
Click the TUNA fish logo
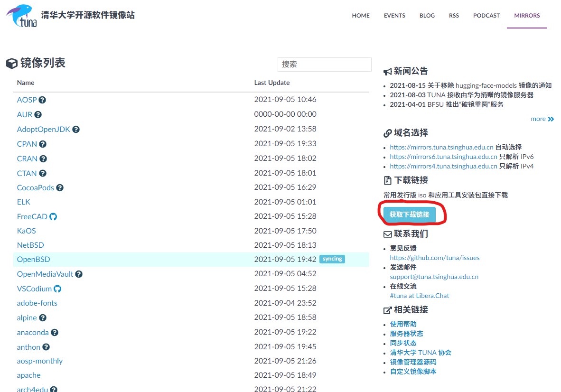pos(21,16)
